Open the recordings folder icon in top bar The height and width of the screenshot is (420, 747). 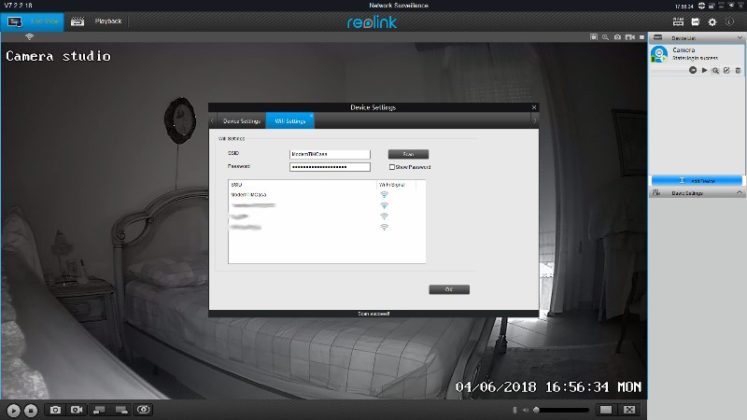pyautogui.click(x=695, y=22)
